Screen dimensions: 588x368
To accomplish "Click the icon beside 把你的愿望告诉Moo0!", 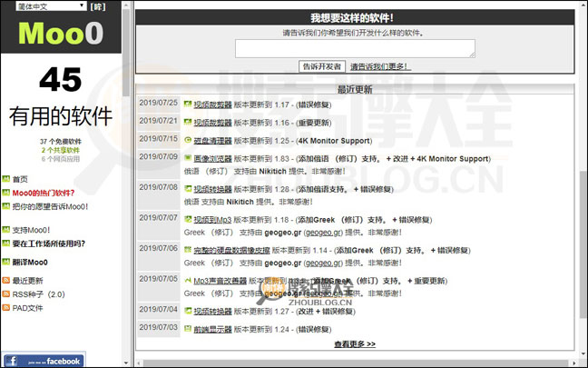I will [x=6, y=206].
